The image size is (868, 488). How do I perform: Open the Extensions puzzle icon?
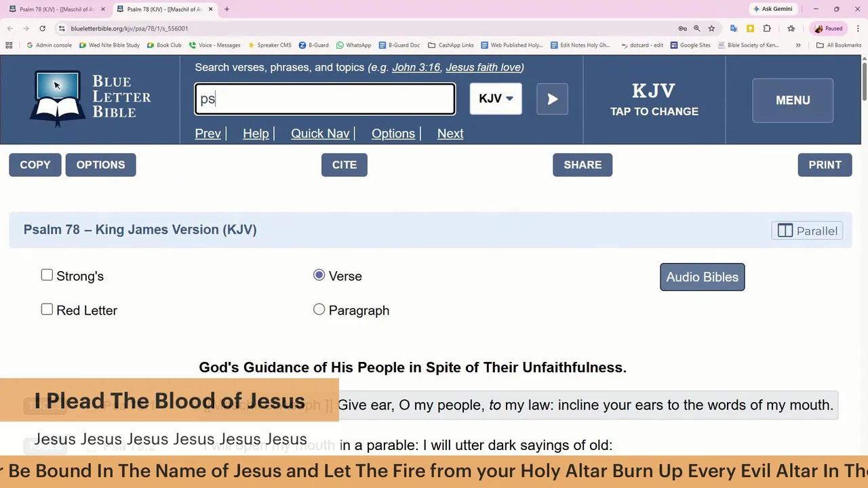point(767,28)
